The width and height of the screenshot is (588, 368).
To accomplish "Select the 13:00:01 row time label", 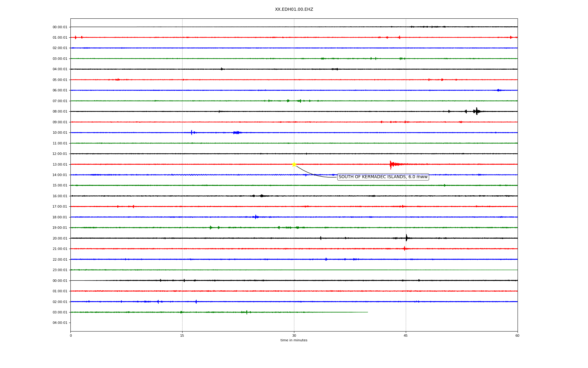I will [60, 164].
